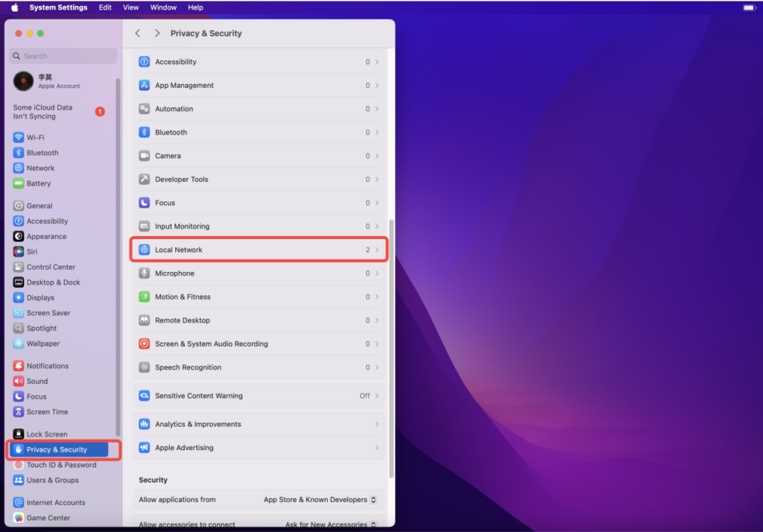
Task: Click the main pane vertical scrollbar
Action: click(391, 349)
